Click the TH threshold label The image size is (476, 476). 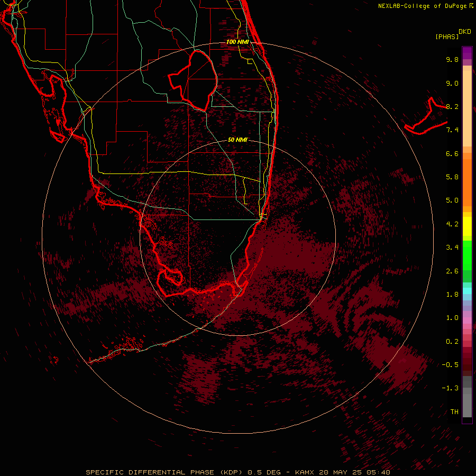(x=454, y=412)
